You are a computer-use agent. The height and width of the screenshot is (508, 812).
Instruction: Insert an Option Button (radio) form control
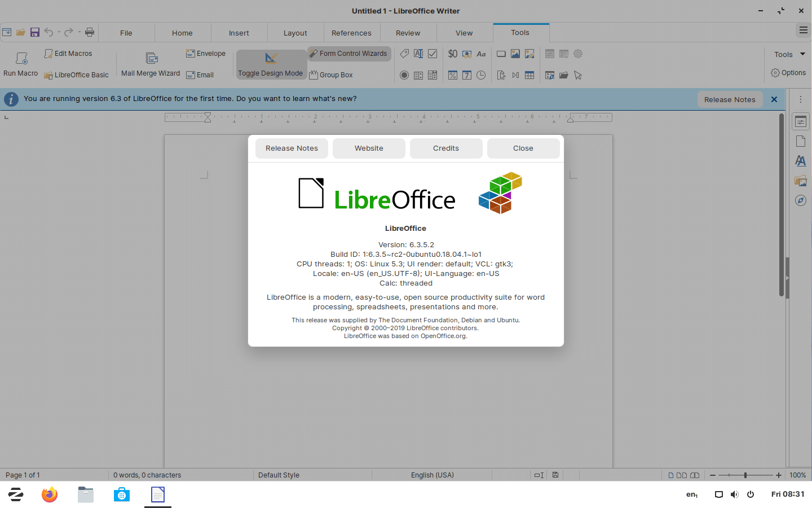pyautogui.click(x=404, y=75)
